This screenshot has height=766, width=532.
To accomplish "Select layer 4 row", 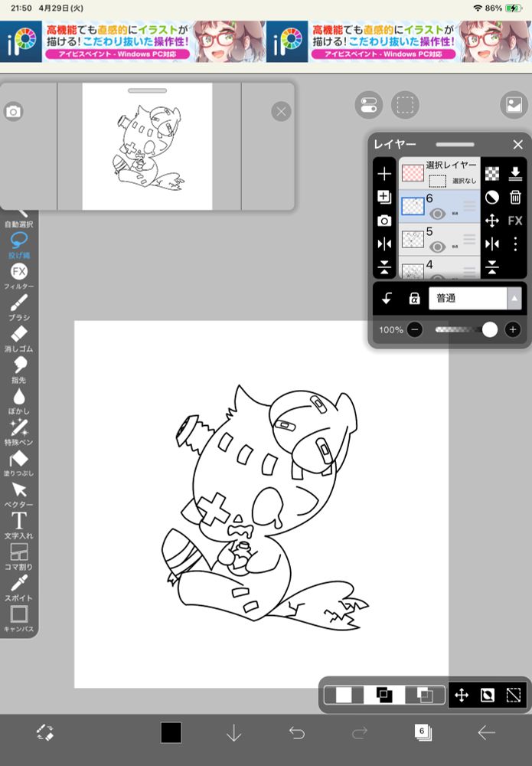I will pos(439,267).
